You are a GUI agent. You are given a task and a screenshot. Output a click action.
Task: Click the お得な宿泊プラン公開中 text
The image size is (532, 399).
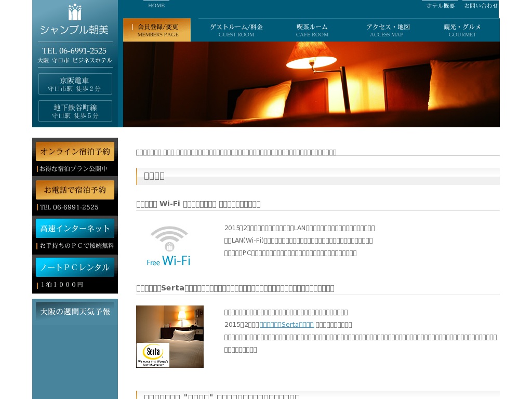point(73,169)
